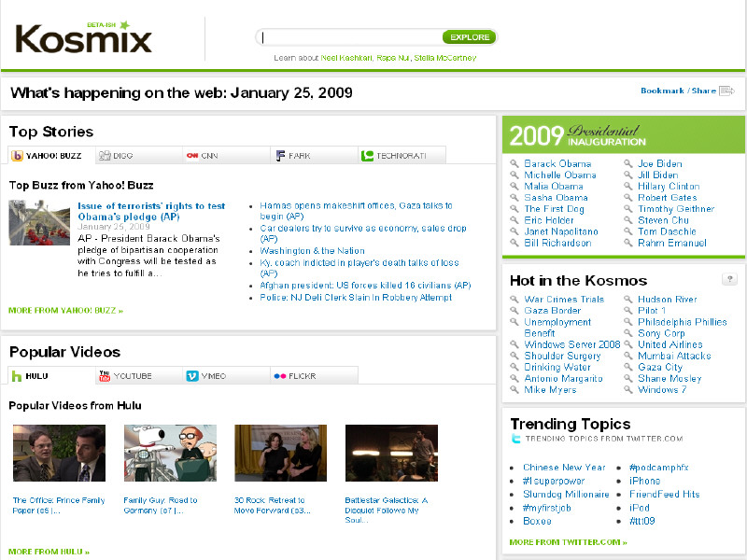The height and width of the screenshot is (560, 747).
Task: Click the Timothy Geithner topic link
Action: [x=676, y=208]
